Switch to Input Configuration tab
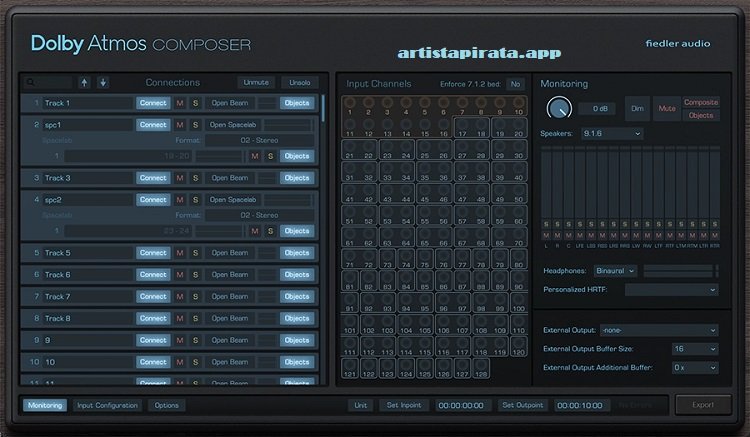750x437 pixels. tap(107, 405)
